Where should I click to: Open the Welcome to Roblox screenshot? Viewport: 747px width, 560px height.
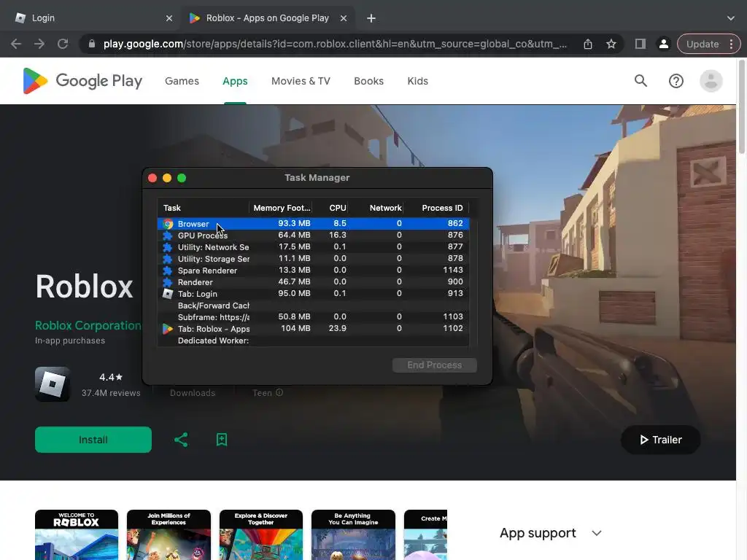[76, 534]
